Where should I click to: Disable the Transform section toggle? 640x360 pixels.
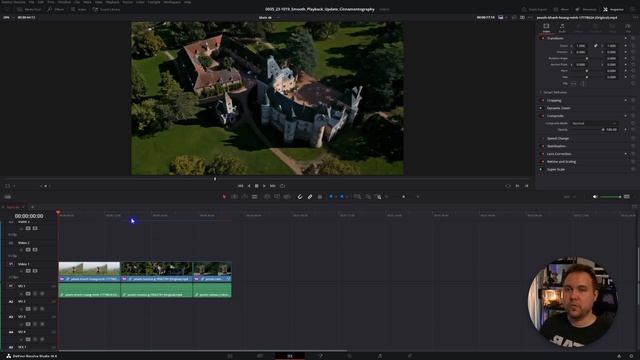click(x=542, y=38)
